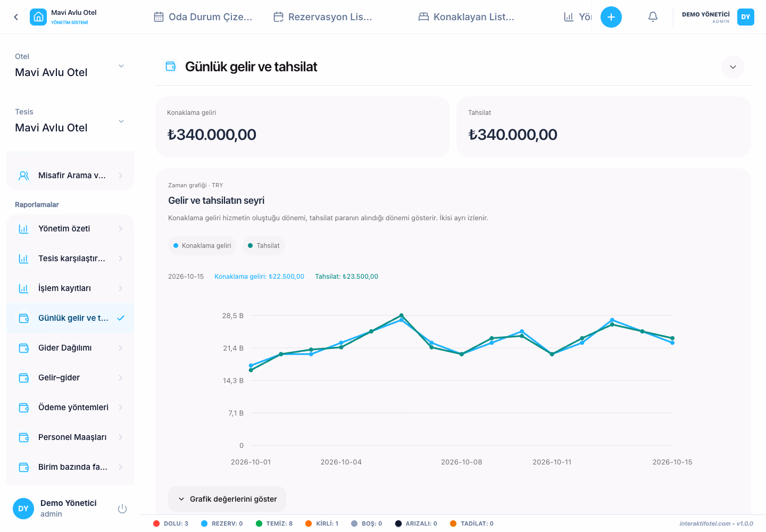Click the Birim bazında wallet icon
The height and width of the screenshot is (532, 766).
[x=24, y=467]
